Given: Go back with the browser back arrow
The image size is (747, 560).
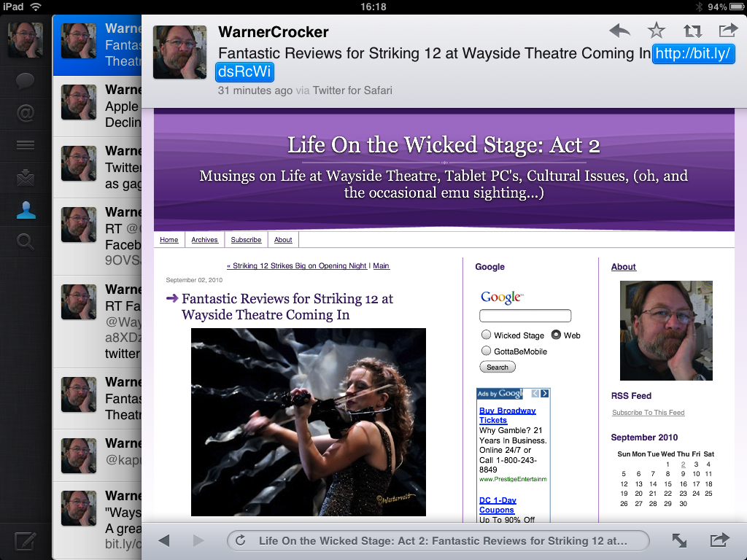Looking at the screenshot, I should coord(164,540).
